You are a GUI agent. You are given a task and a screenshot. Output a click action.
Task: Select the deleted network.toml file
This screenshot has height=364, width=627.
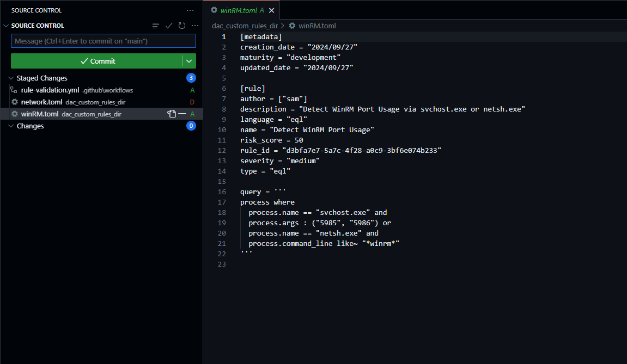(41, 102)
